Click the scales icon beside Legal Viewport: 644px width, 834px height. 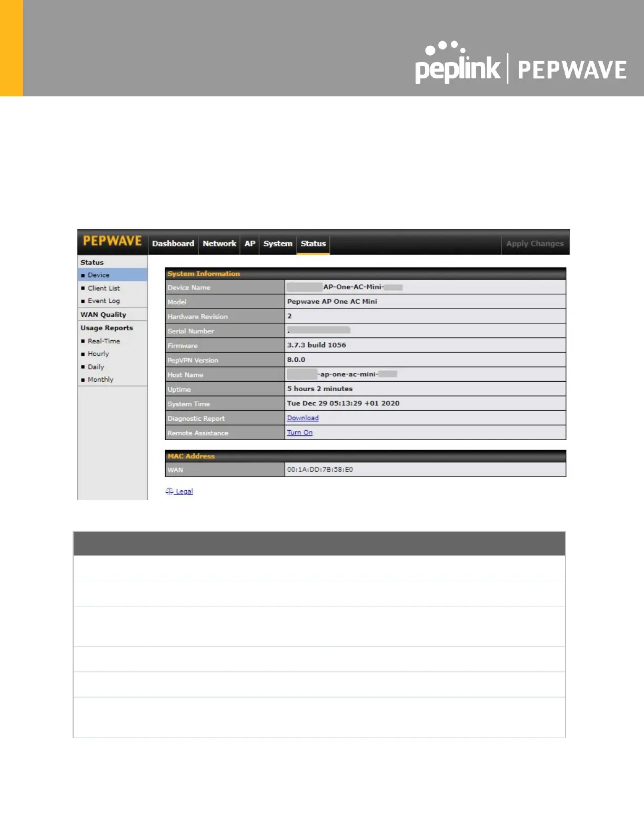point(169,491)
